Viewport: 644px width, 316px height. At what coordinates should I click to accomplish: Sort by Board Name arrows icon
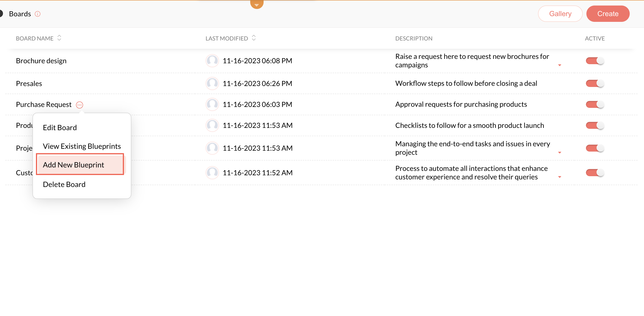pos(59,38)
